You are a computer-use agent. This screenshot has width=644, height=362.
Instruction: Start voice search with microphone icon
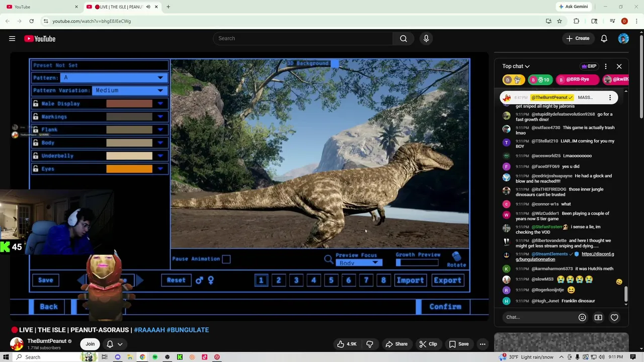tap(426, 38)
